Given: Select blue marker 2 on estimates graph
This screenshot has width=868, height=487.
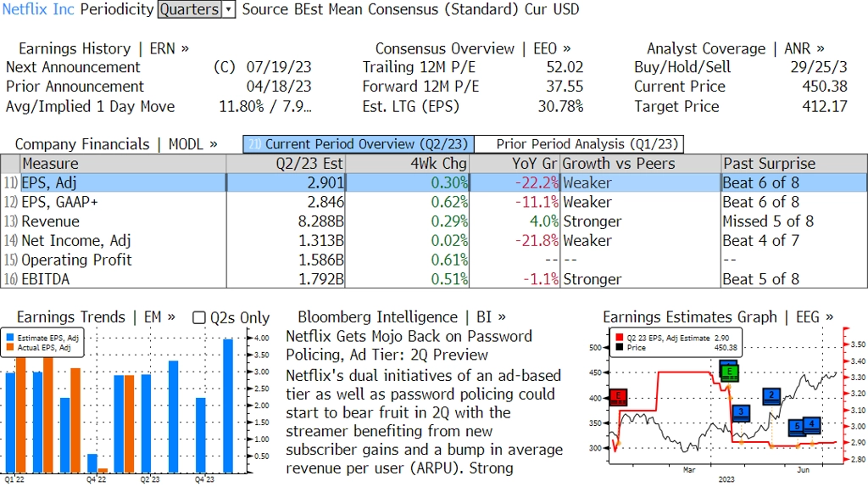Looking at the screenshot, I should pyautogui.click(x=771, y=395).
